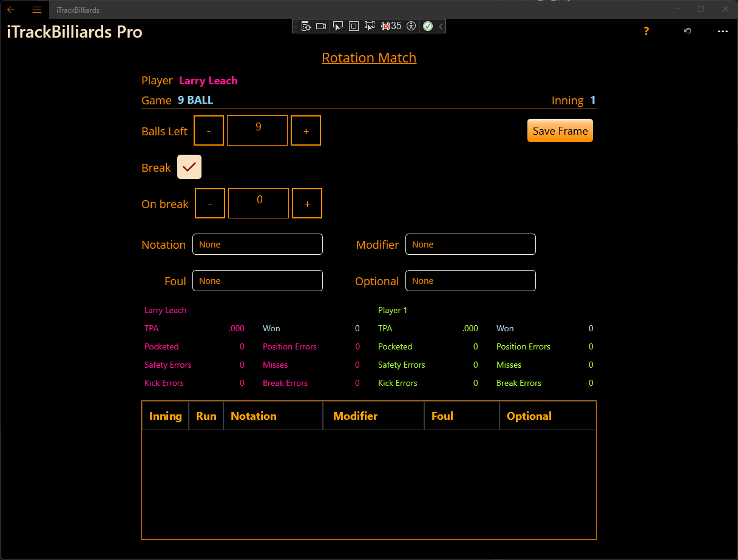Open the help question mark icon
The height and width of the screenshot is (560, 738).
point(646,31)
